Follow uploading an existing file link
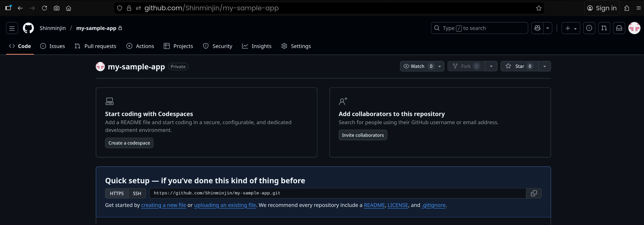The image size is (644, 225). (225, 205)
